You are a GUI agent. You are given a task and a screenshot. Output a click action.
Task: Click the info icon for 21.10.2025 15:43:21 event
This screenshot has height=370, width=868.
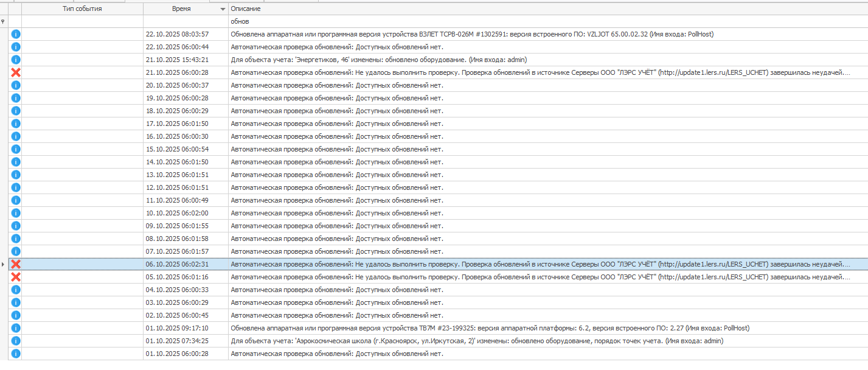pyautogui.click(x=16, y=60)
